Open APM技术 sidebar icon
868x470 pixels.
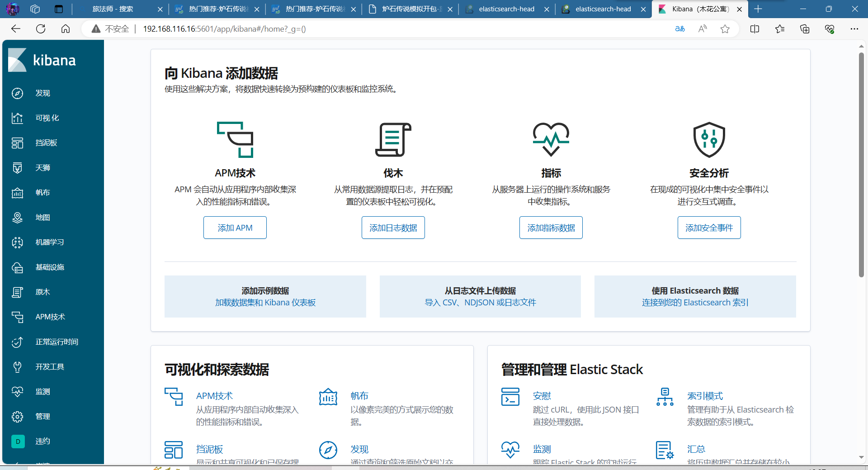coord(17,317)
